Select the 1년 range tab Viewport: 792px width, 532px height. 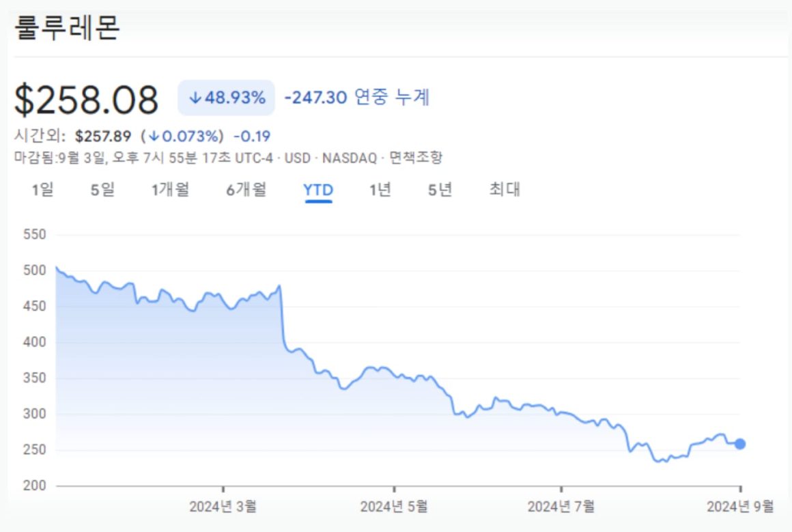coord(380,189)
